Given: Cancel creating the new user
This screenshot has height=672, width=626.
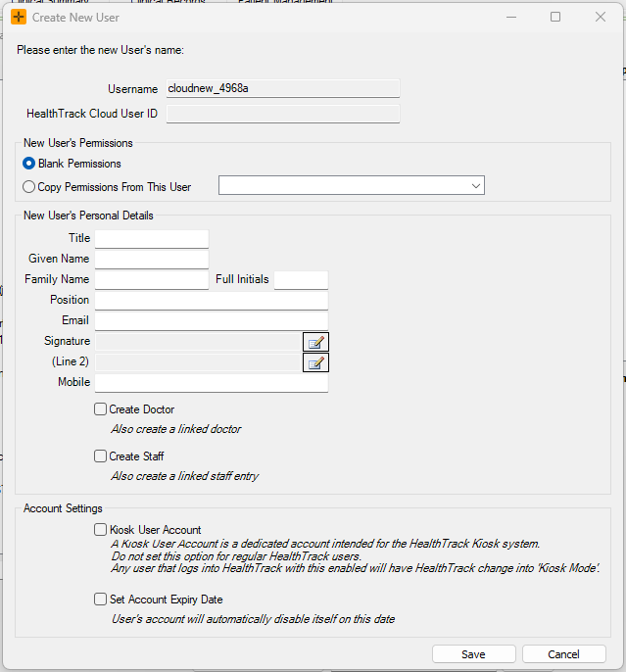Looking at the screenshot, I should click(x=563, y=654).
